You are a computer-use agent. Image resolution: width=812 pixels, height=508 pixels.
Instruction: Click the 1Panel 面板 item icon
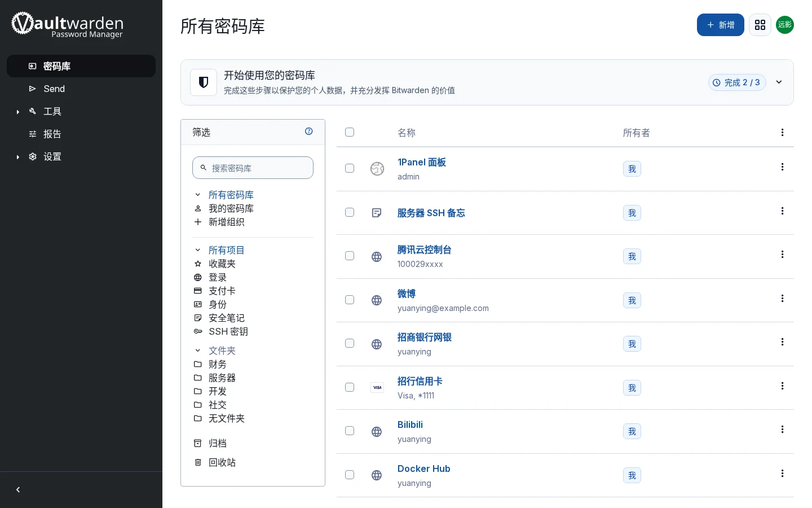coord(377,169)
